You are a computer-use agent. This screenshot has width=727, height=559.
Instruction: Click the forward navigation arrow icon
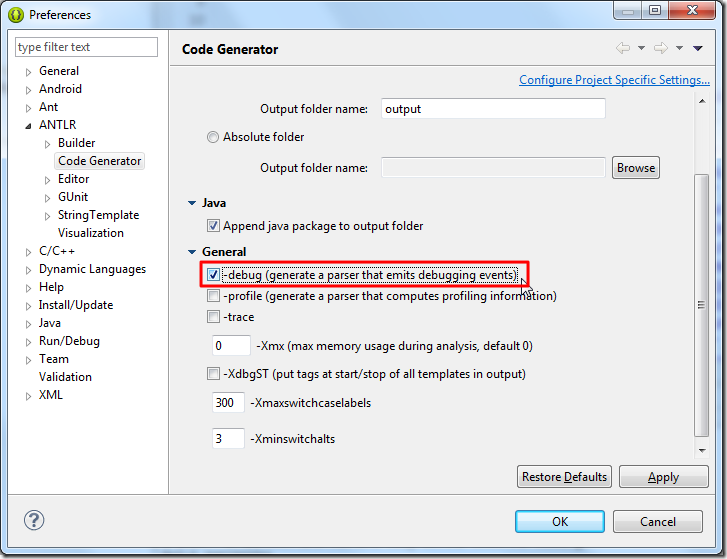tap(660, 48)
